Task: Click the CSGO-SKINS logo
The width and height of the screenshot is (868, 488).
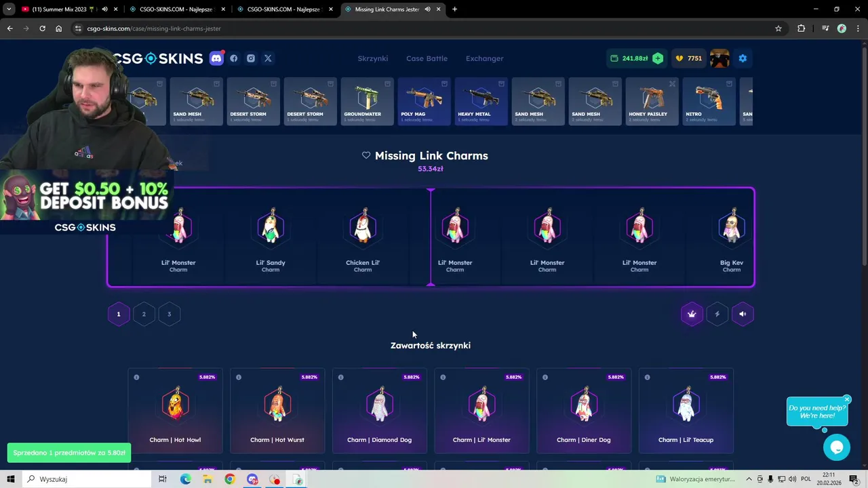Action: pyautogui.click(x=158, y=58)
